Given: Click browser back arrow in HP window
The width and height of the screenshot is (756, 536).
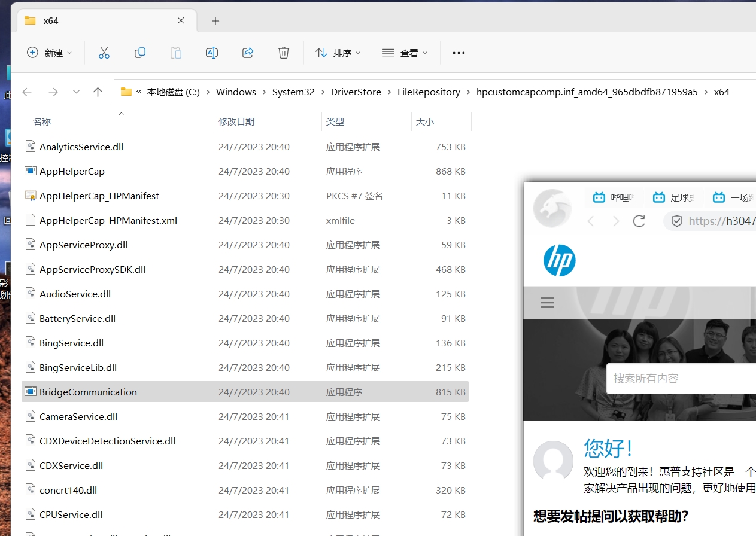Looking at the screenshot, I should (591, 221).
